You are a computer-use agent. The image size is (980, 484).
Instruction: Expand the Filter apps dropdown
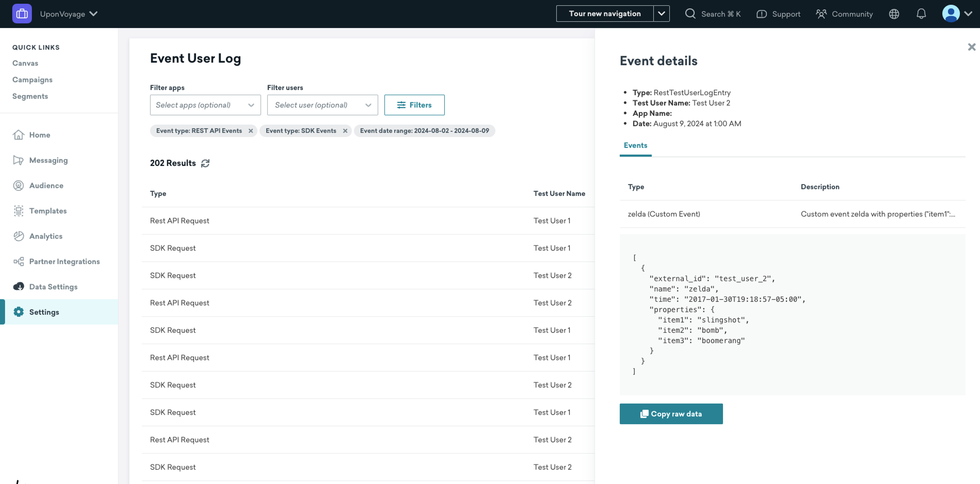[x=205, y=105]
